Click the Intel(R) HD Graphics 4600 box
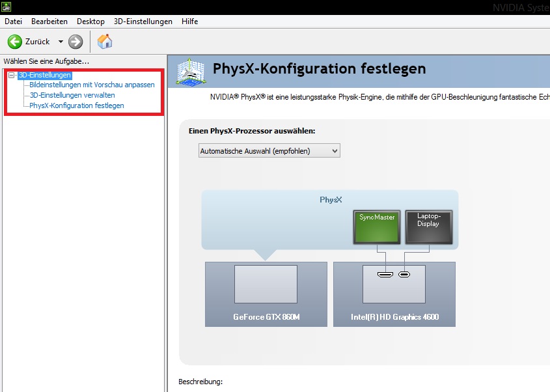Screen dimensions: 550x392 pos(394,294)
